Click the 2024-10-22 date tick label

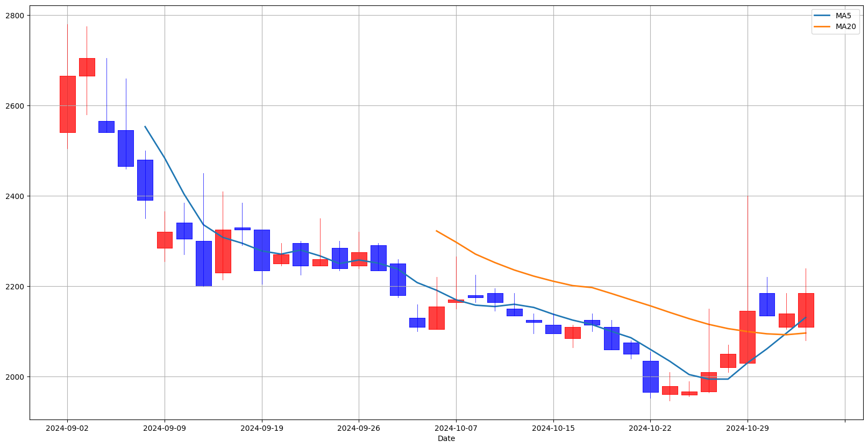pos(650,428)
